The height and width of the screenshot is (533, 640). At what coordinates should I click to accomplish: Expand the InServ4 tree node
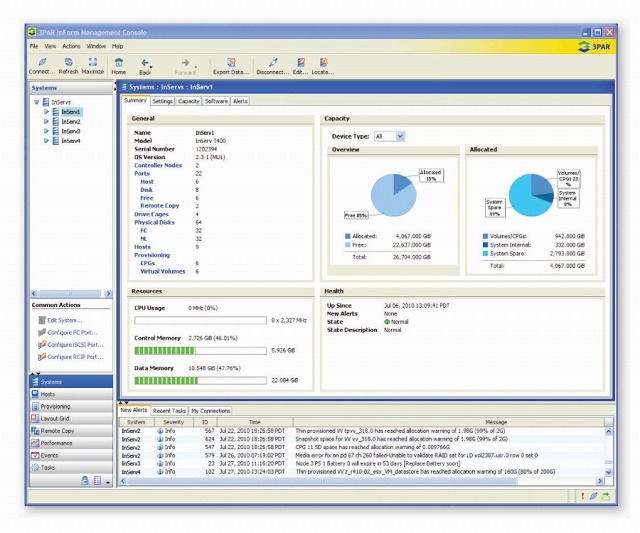pyautogui.click(x=46, y=141)
